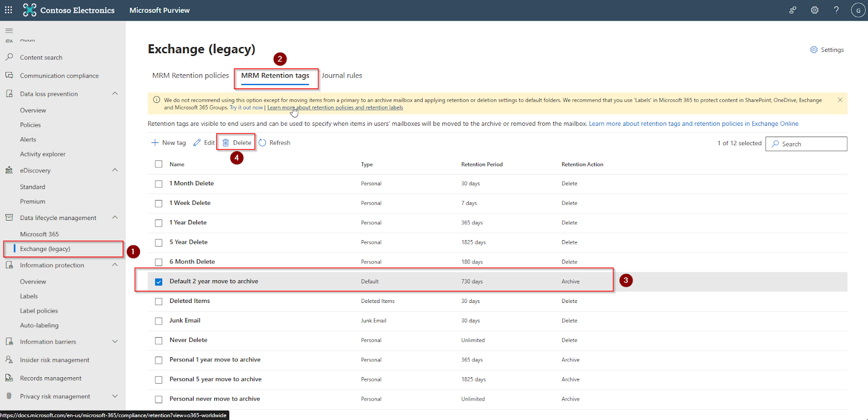Click the Contoso Electronics logo
868x420 pixels.
29,10
